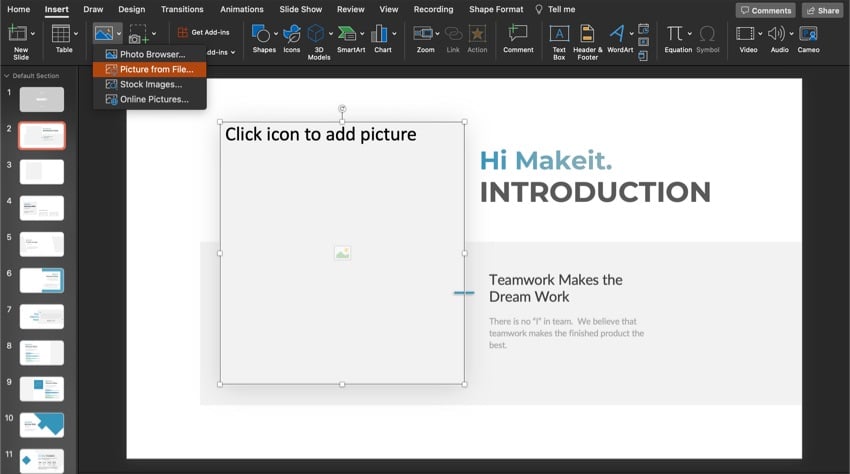
Task: Open the Comments pane button
Action: pos(765,10)
